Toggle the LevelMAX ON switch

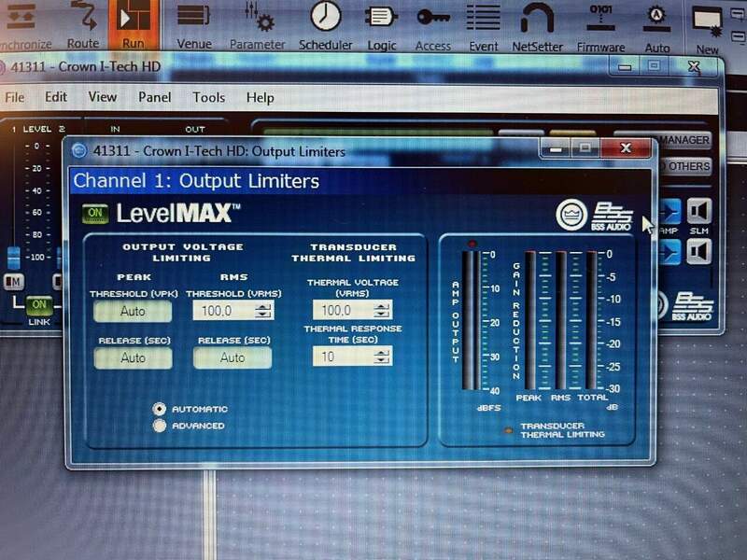94,213
